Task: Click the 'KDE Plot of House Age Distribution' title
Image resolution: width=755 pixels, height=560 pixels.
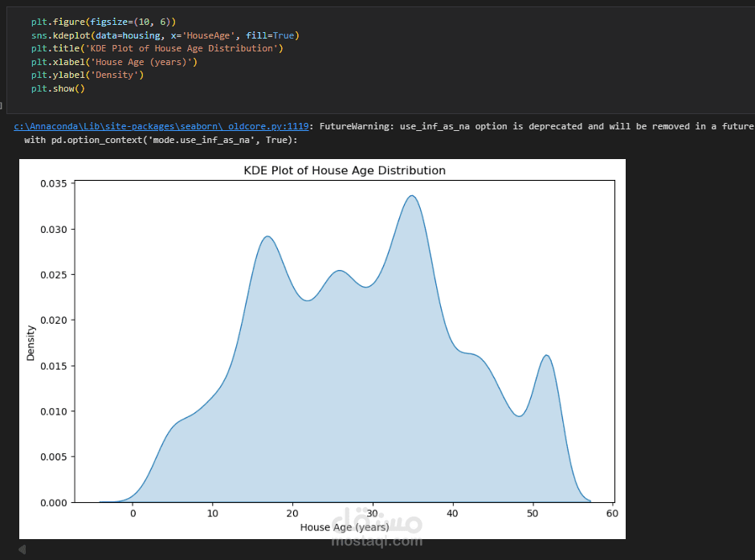Action: click(345, 170)
